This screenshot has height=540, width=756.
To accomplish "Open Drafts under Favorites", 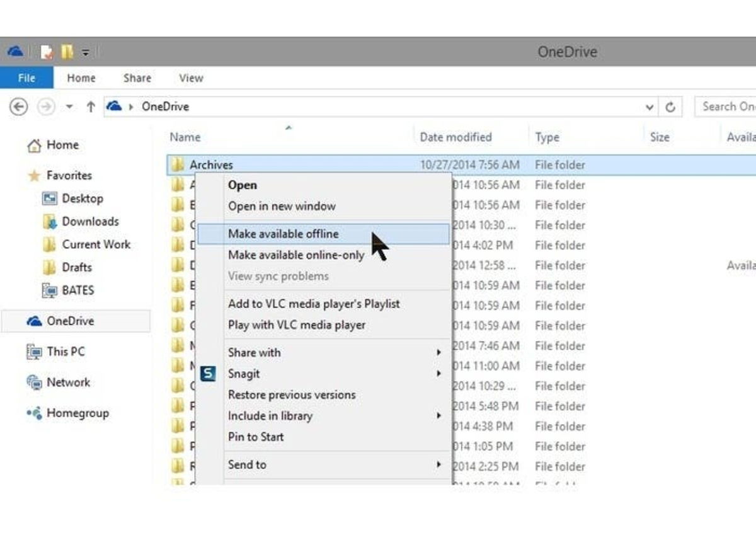I will pyautogui.click(x=77, y=267).
